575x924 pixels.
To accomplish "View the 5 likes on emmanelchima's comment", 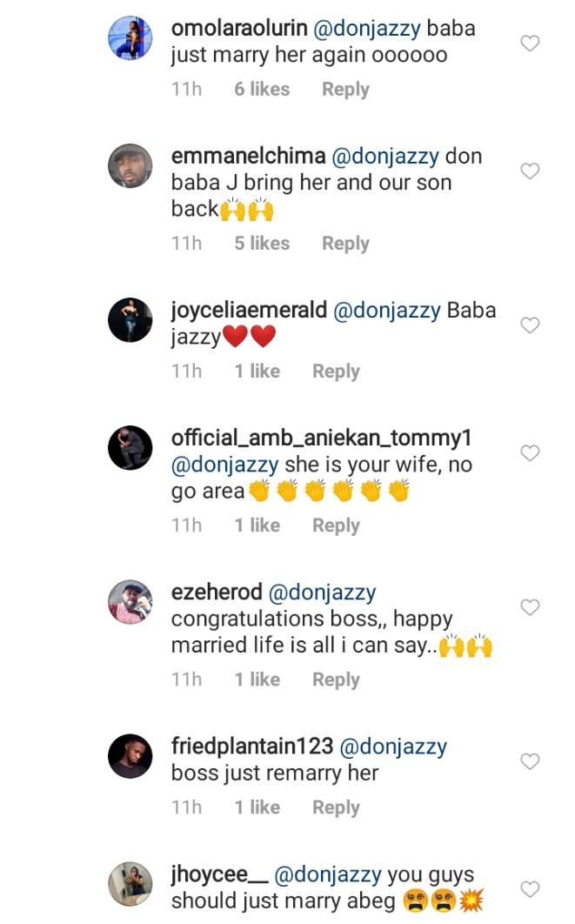I will click(262, 244).
